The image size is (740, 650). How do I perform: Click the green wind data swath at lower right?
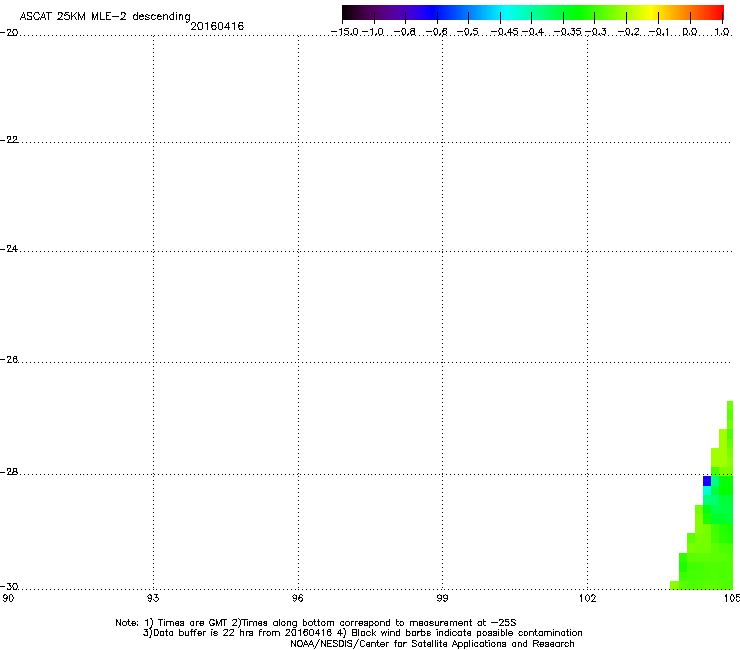point(713,543)
